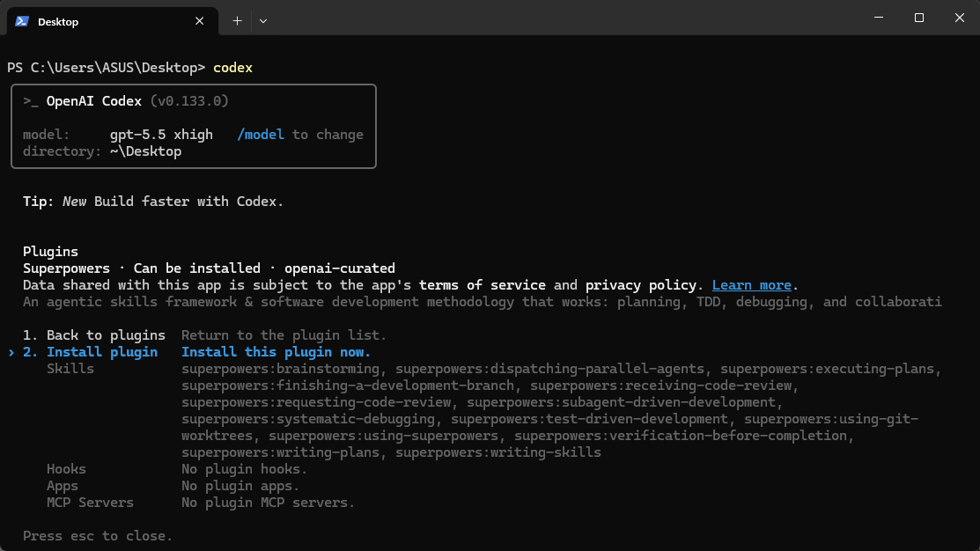The image size is (980, 551).
Task: Choose option 2 Install plugin
Action: (91, 352)
